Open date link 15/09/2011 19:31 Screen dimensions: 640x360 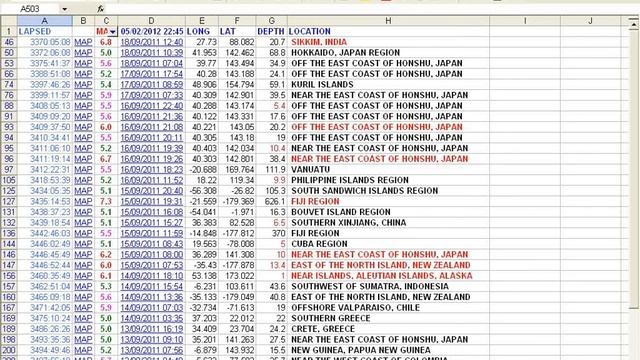pyautogui.click(x=152, y=201)
